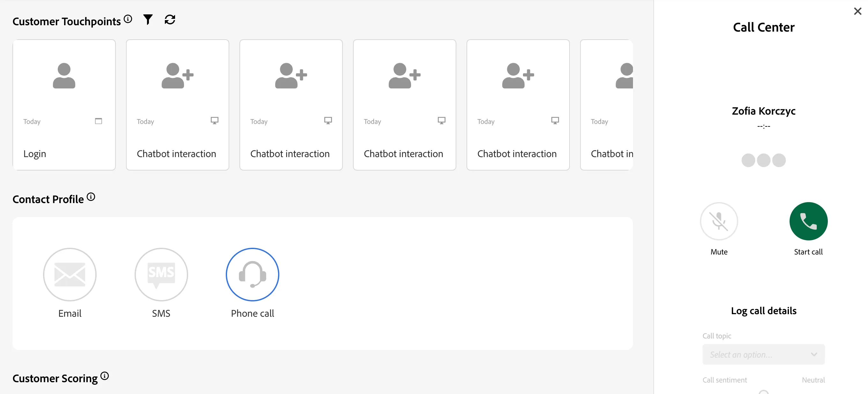This screenshot has width=868, height=394.
Task: Click the Contact Profile section heading
Action: [x=48, y=199]
